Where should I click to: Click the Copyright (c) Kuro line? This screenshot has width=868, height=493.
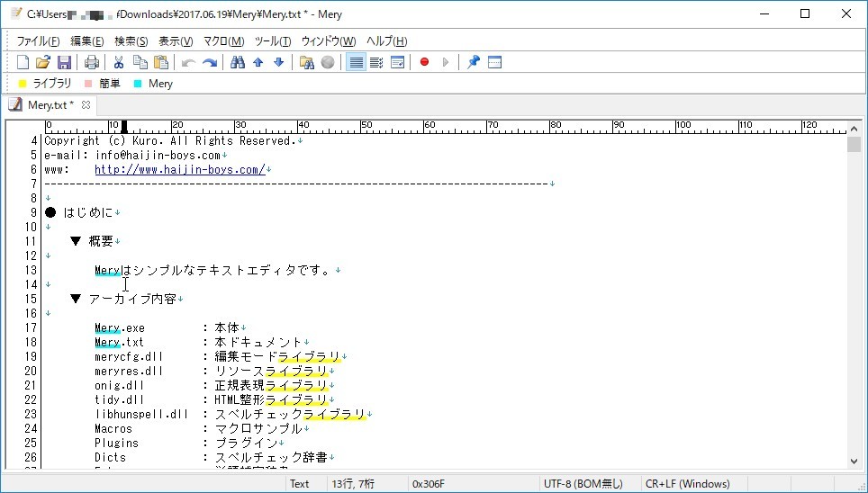170,140
